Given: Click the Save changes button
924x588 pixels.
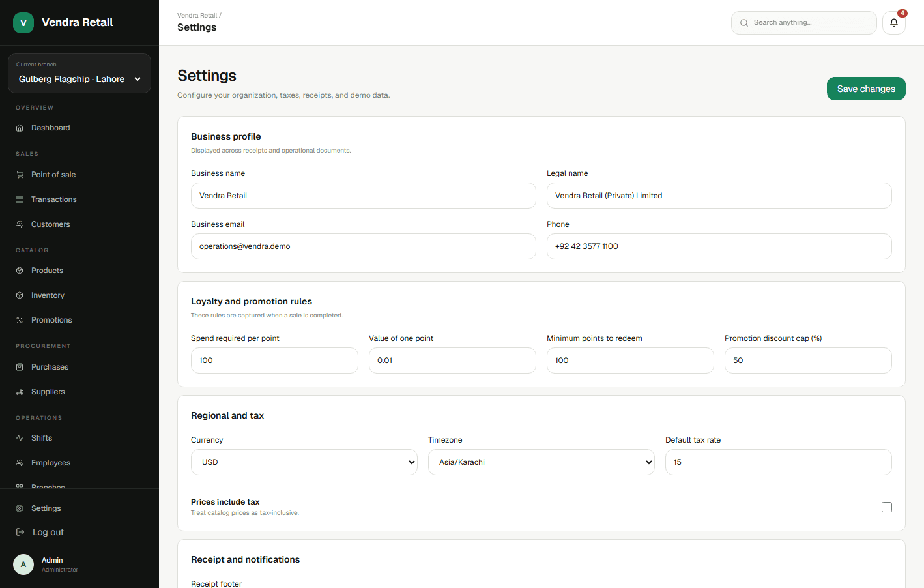Looking at the screenshot, I should tap(866, 89).
